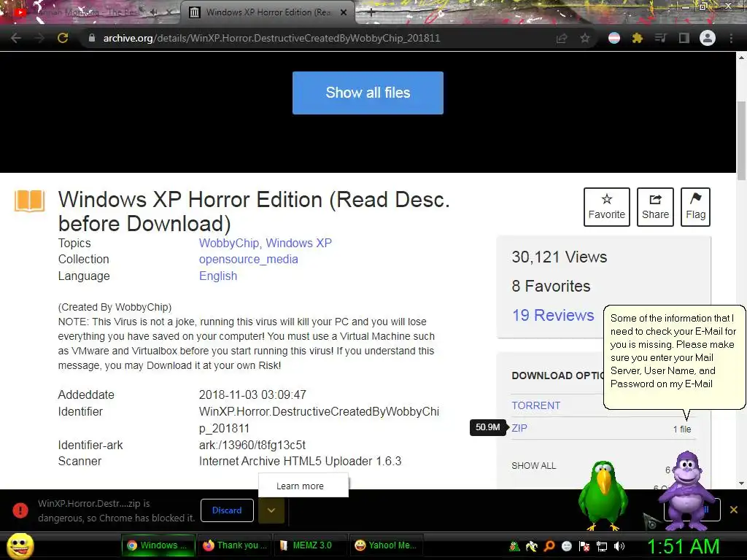Click the scrollbar up arrow
Screen dimensions: 747x560
741,58
